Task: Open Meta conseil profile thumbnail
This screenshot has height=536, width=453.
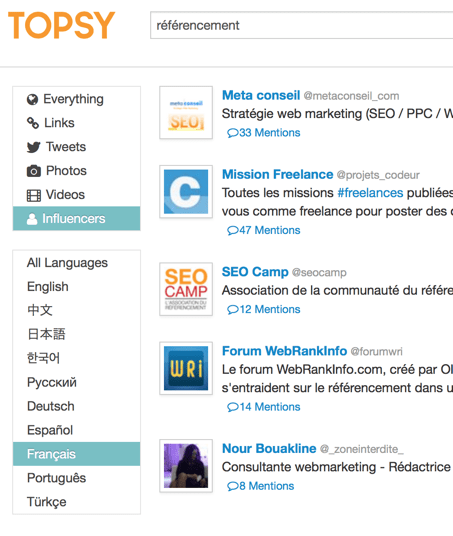Action: click(x=186, y=112)
